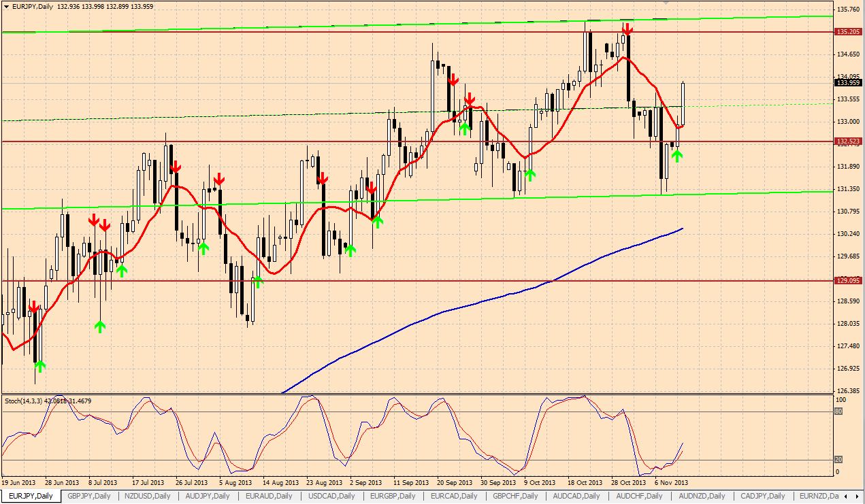Open the USDCAD,Daily chart tab

331,496
